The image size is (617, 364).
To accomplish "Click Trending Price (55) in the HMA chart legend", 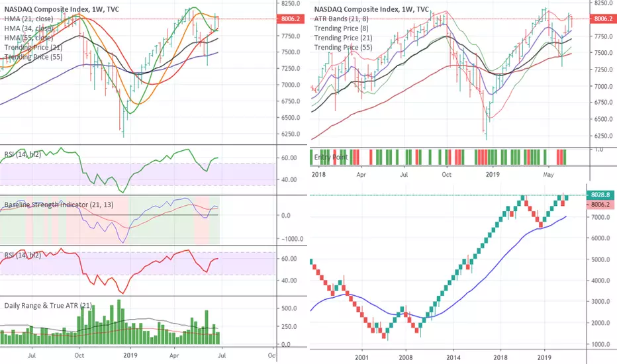I will pyautogui.click(x=34, y=57).
